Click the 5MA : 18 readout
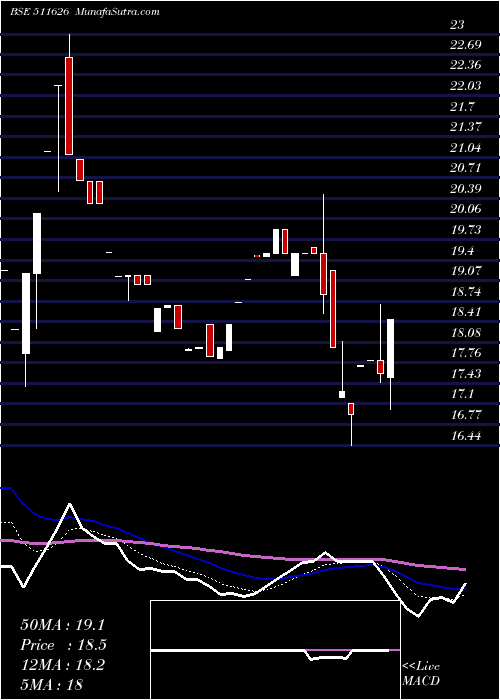 coord(51,684)
